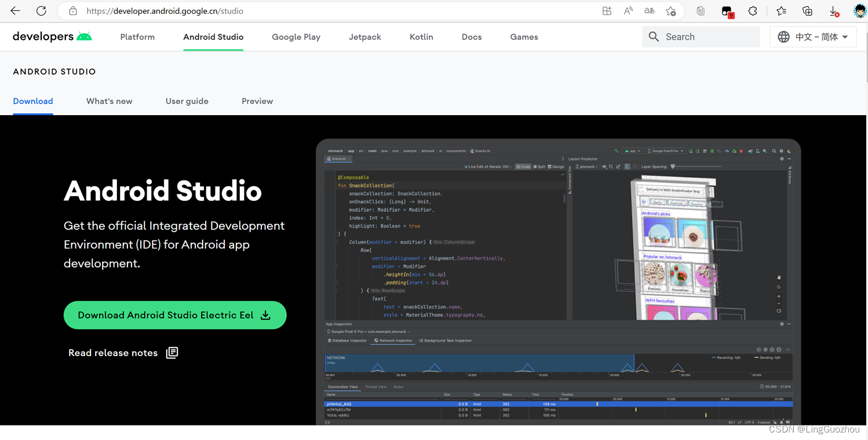The height and width of the screenshot is (440, 868).
Task: Add this page to favorites star icon
Action: [671, 11]
